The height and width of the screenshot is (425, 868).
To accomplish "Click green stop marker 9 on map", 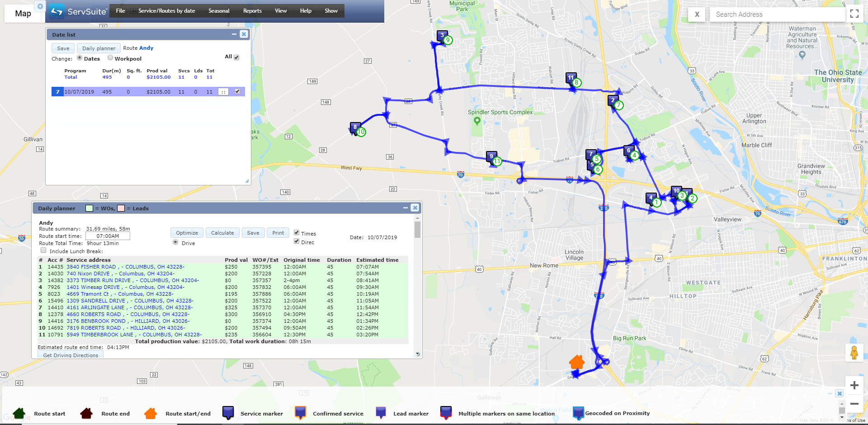I will click(x=448, y=40).
